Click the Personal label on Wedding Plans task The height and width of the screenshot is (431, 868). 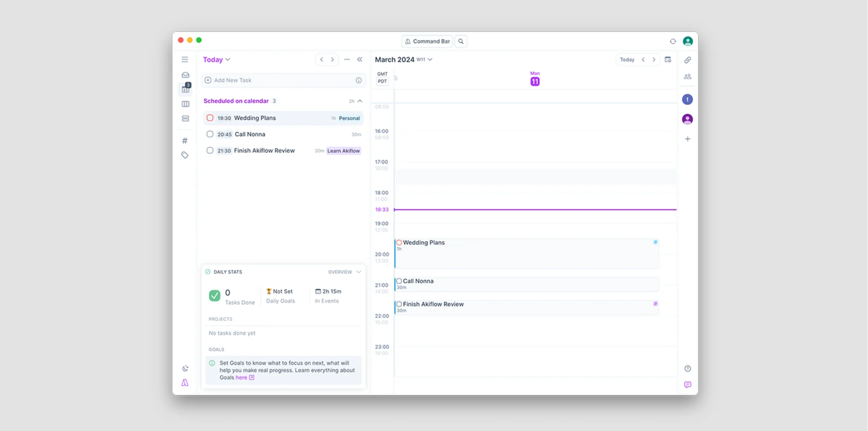[349, 118]
